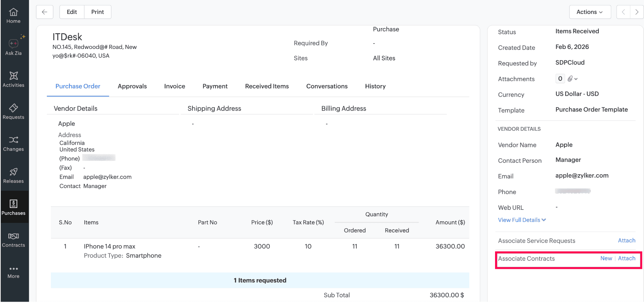This screenshot has width=644, height=303.
Task: Click the back arrow button
Action: point(45,12)
